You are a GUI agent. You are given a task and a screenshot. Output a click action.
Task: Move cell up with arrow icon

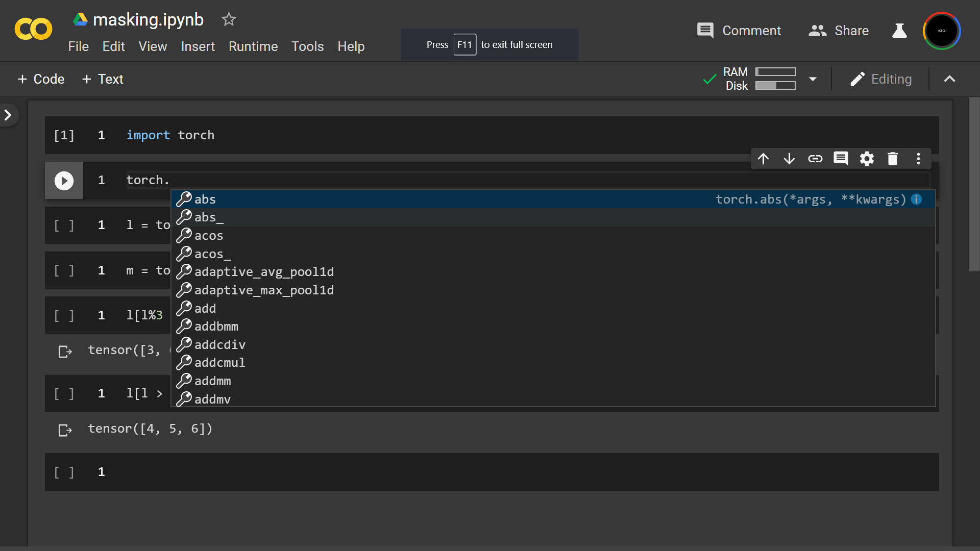tap(763, 159)
